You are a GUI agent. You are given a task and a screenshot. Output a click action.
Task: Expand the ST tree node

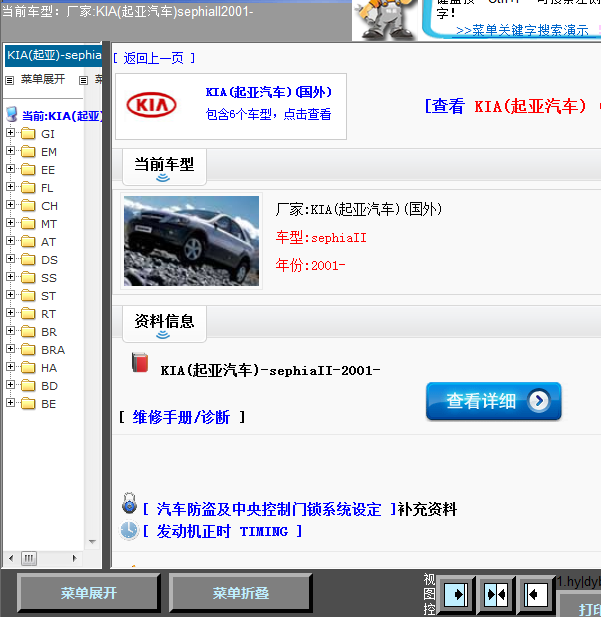click(11, 295)
